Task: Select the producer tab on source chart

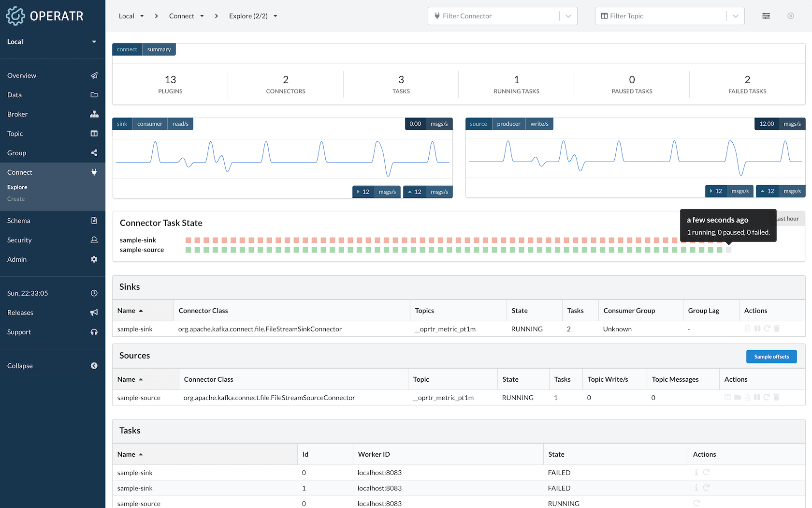Action: pos(508,123)
